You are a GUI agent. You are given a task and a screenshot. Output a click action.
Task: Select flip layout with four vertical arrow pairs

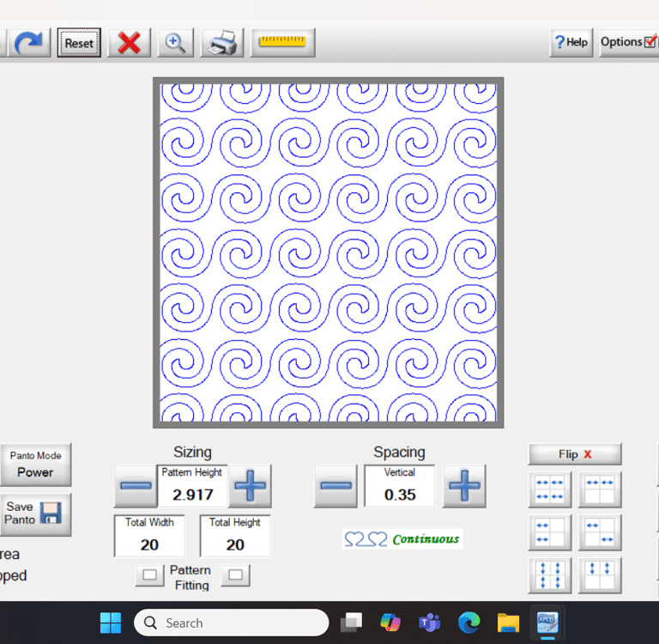click(x=550, y=575)
